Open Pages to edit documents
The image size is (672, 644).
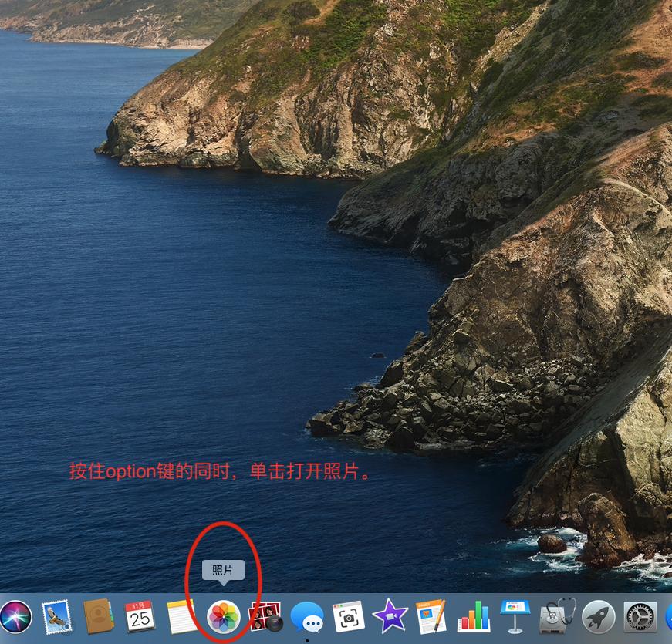(x=432, y=617)
